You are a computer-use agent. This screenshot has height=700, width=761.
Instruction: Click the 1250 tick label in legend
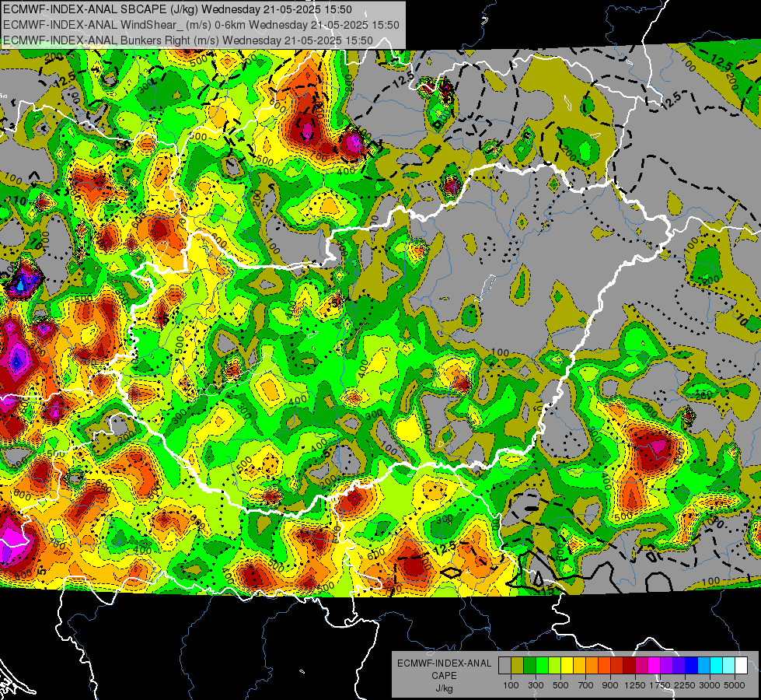(635, 685)
